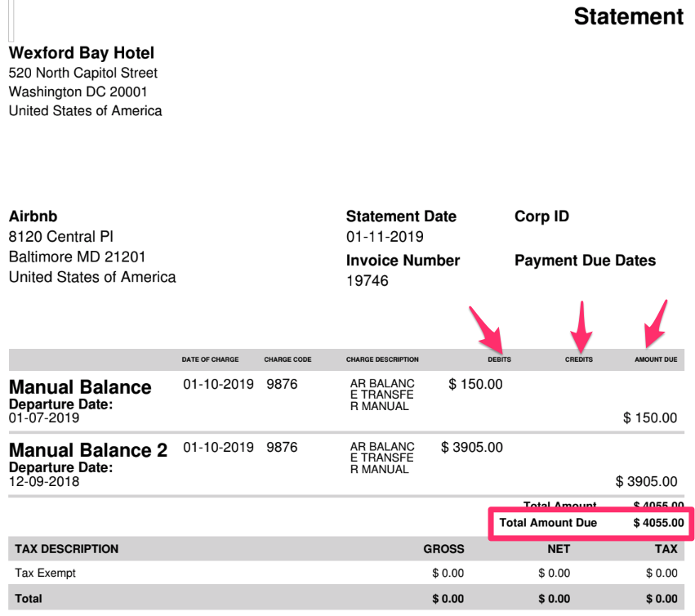Click the bold Total row label
The width and height of the screenshot is (695, 616).
click(29, 599)
